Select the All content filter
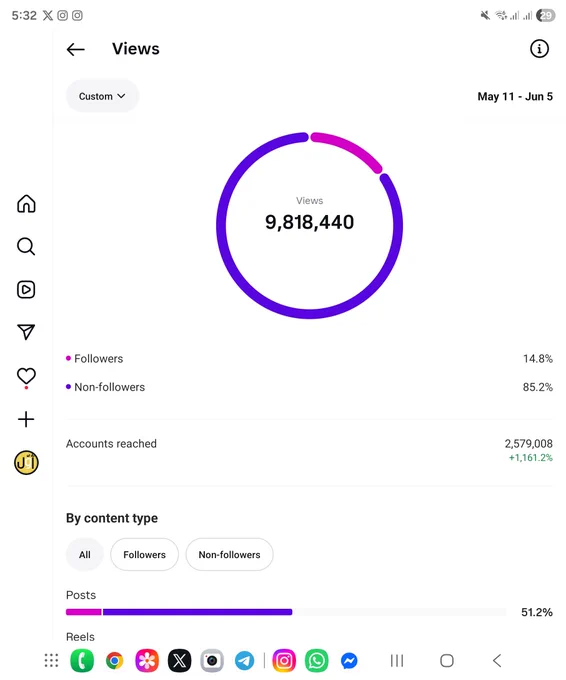This screenshot has height=680, width=566. point(85,554)
